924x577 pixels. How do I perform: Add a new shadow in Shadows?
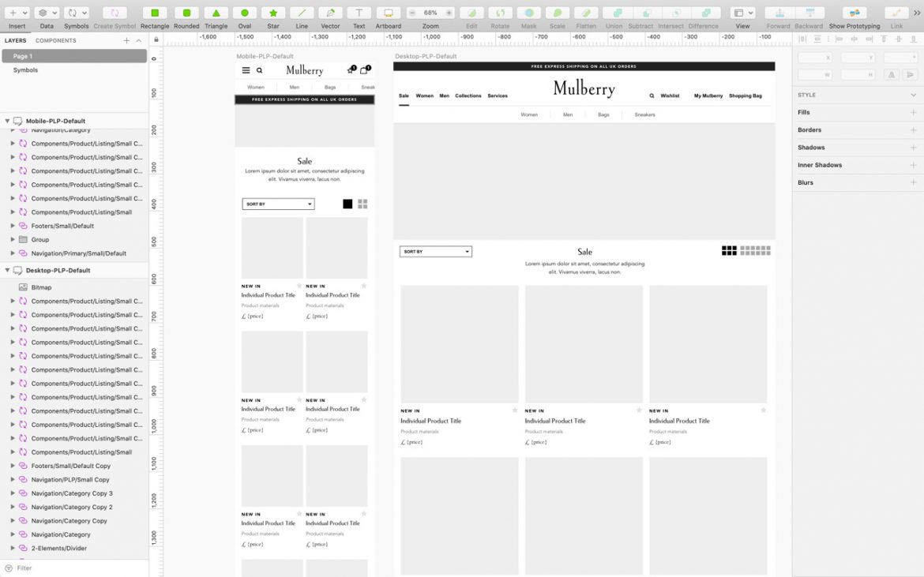click(913, 148)
